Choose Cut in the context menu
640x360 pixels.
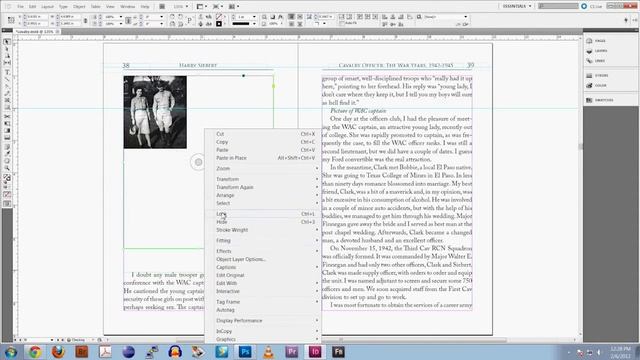point(263,134)
